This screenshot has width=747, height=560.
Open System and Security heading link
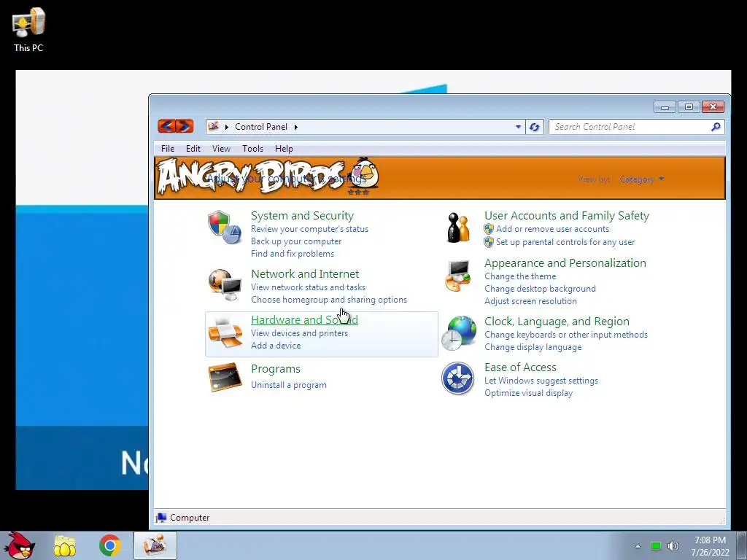point(302,216)
